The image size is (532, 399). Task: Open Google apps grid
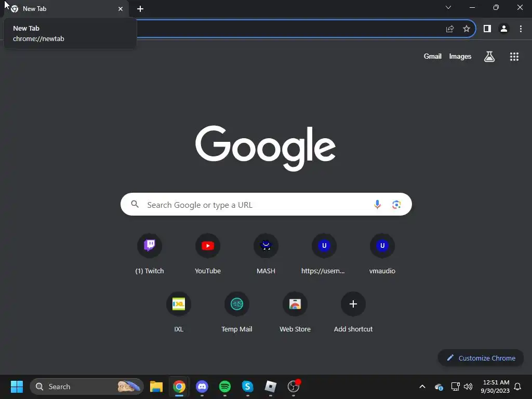click(x=514, y=57)
